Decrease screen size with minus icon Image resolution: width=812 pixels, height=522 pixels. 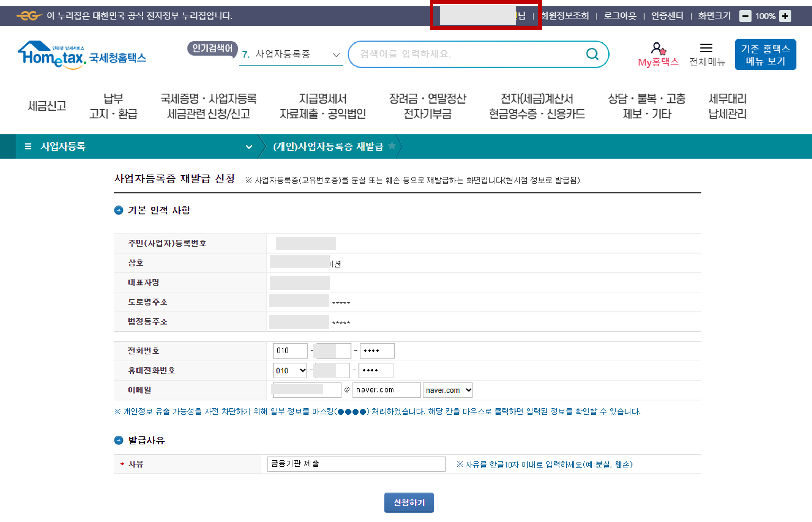coord(745,16)
